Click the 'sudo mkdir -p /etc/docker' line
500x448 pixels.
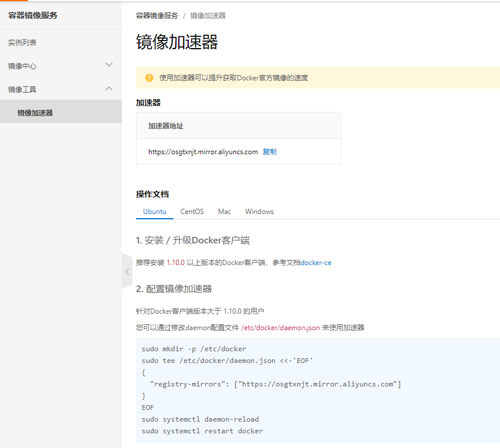(x=194, y=349)
